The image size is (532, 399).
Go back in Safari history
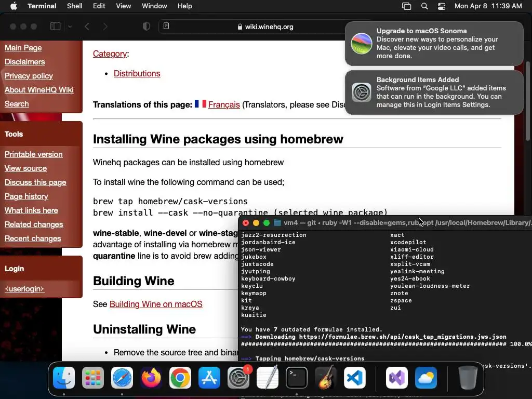(x=87, y=26)
